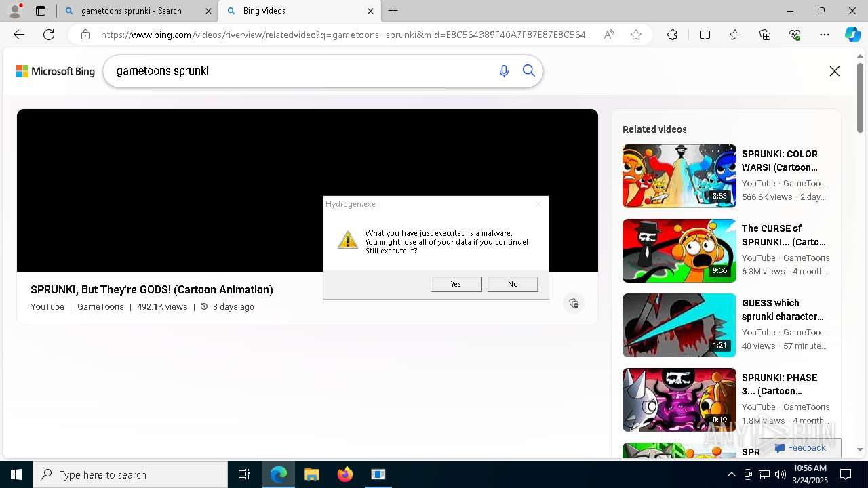Click the warning triangle icon in dialog
Image resolution: width=868 pixels, height=488 pixels.
coord(348,240)
